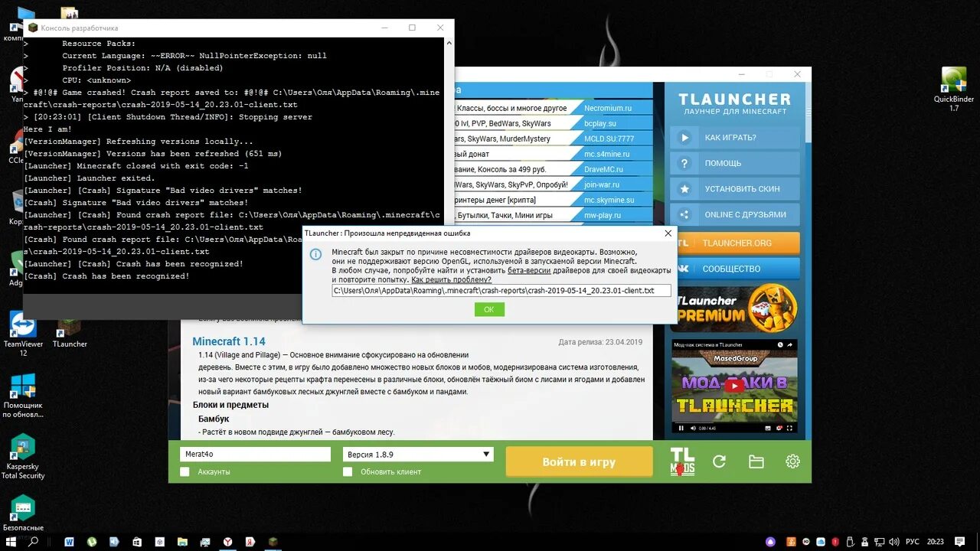Enable the Аккаунты checkbox

click(185, 471)
